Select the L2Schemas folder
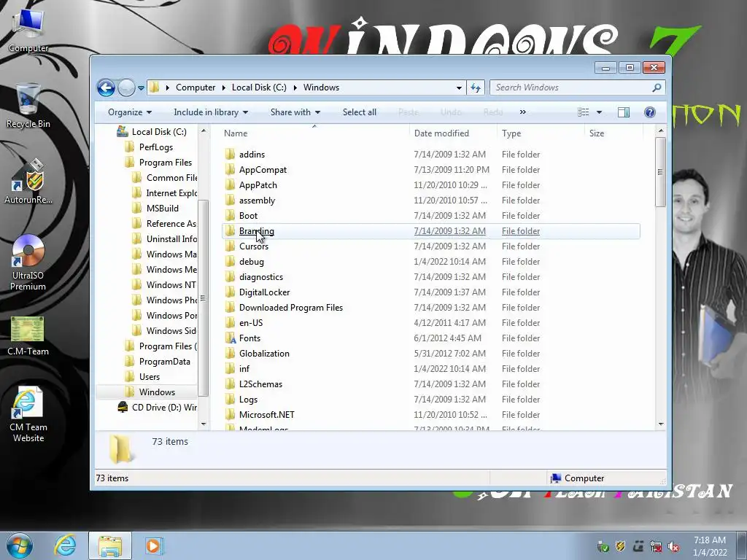The image size is (747, 560). (260, 384)
